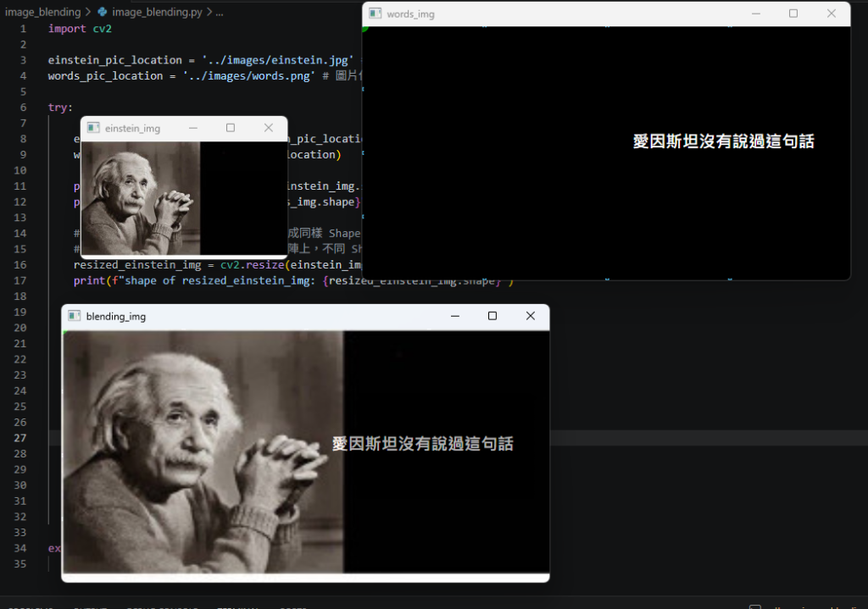Click the einstein_pic_location variable on line 3

pyautogui.click(x=114, y=60)
